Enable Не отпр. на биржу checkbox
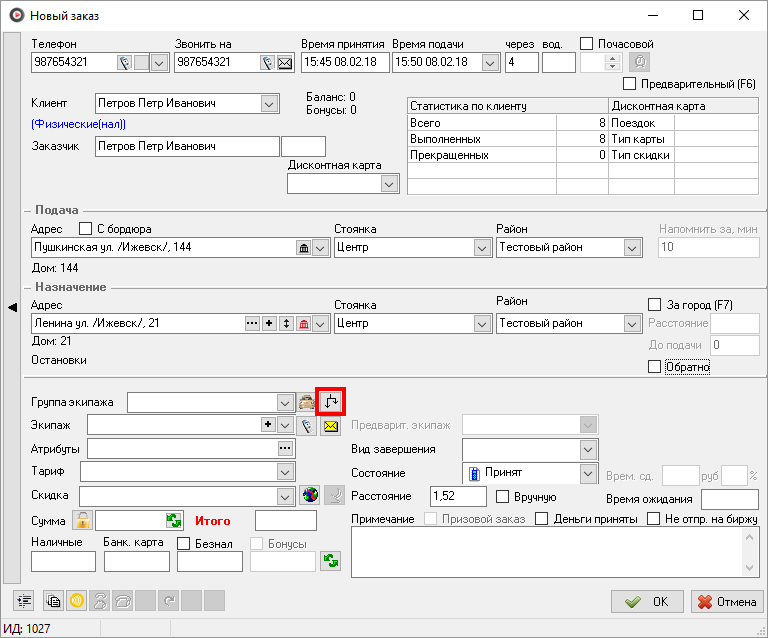Image resolution: width=768 pixels, height=638 pixels. (653, 519)
